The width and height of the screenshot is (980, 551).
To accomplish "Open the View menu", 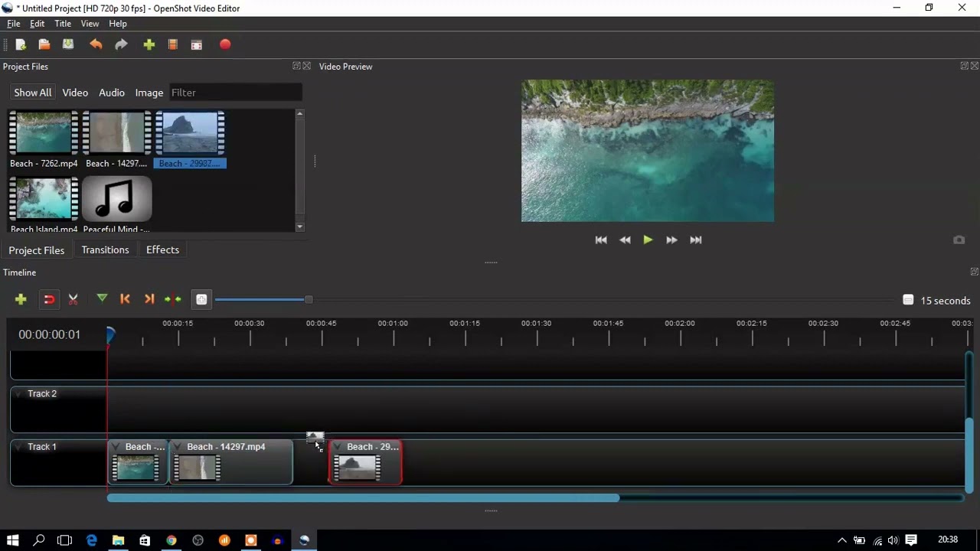I will tap(90, 24).
